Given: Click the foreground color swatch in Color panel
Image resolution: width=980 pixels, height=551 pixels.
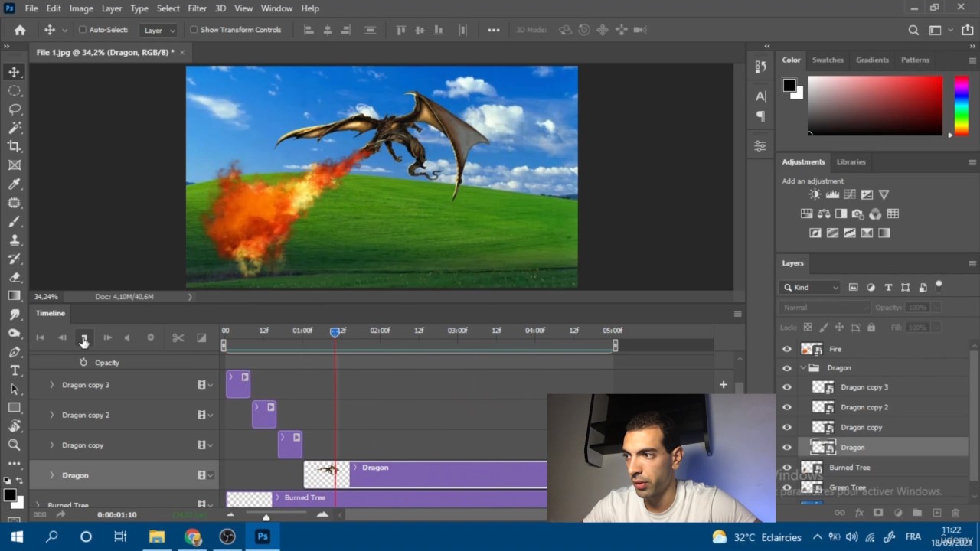Looking at the screenshot, I should coord(789,85).
